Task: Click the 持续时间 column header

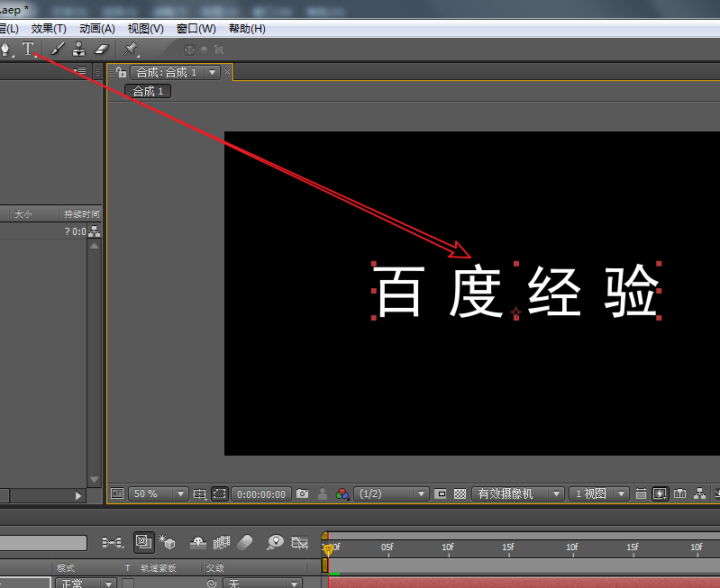Action: coord(81,214)
